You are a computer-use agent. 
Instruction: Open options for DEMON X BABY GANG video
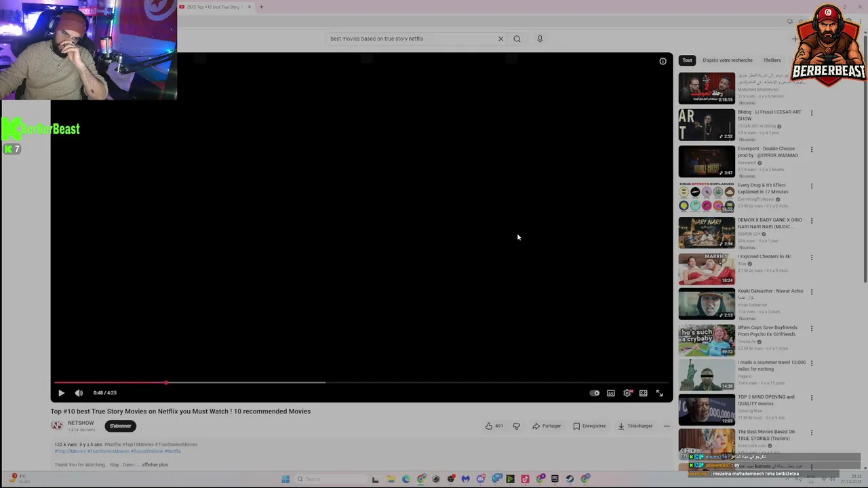point(811,221)
